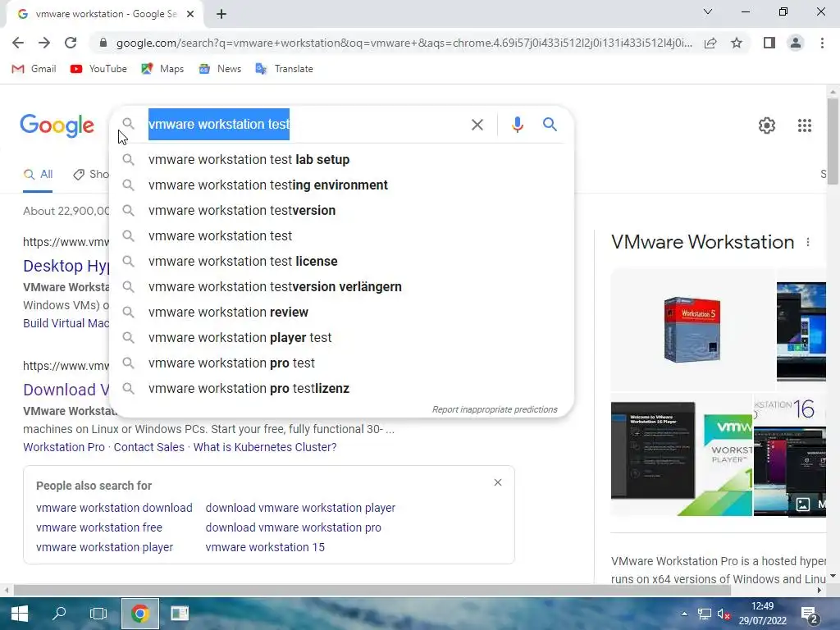Search 'vmware workstation player' related query
840x630 pixels.
[104, 547]
